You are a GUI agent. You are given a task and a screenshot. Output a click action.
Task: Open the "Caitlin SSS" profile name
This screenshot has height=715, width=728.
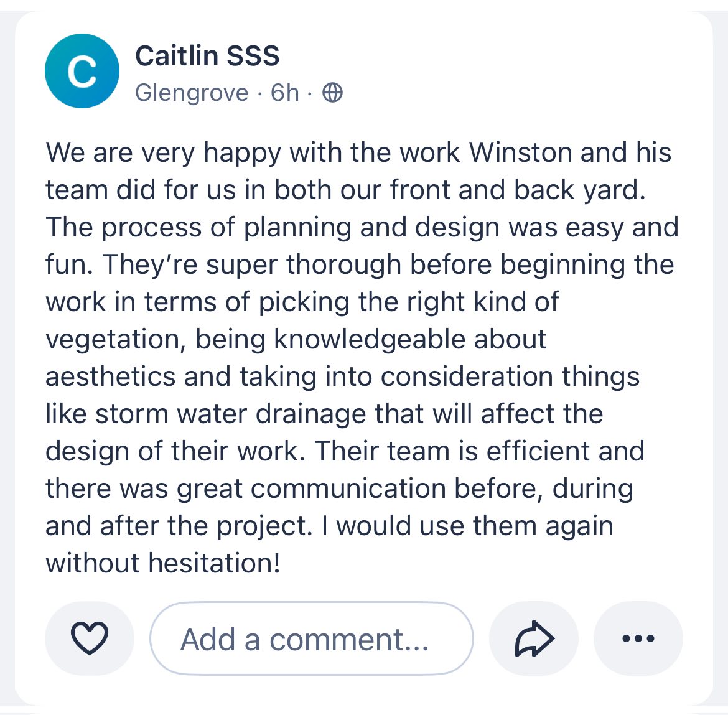tap(207, 56)
